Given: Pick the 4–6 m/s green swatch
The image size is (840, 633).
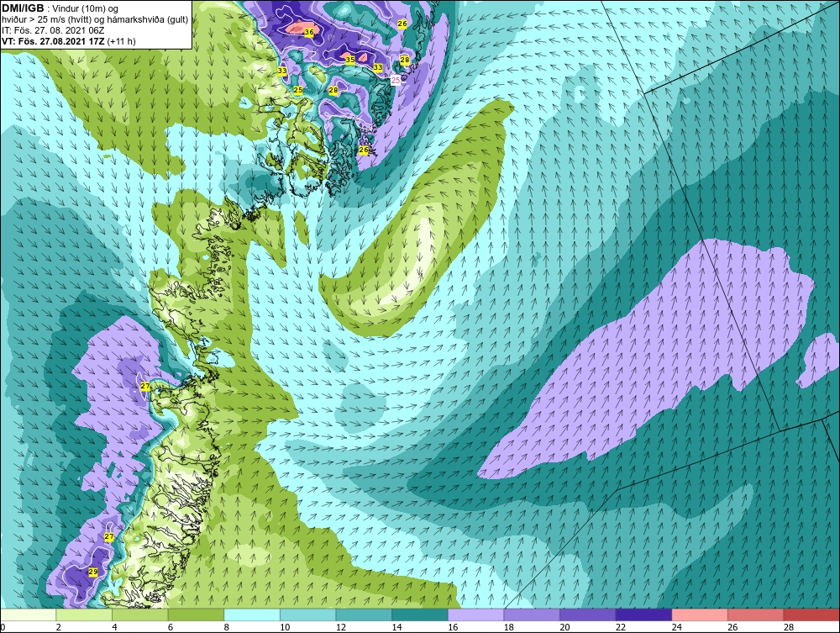Looking at the screenshot, I should (139, 615).
